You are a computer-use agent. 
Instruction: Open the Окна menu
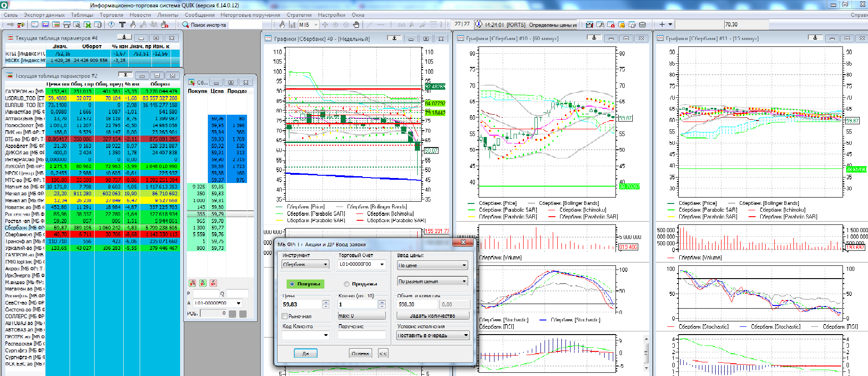tap(358, 15)
